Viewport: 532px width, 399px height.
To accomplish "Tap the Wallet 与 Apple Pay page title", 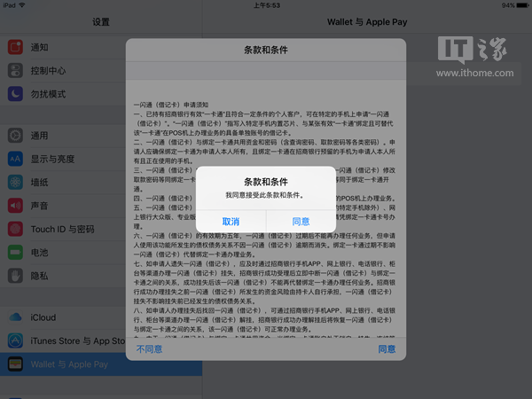I will (367, 22).
